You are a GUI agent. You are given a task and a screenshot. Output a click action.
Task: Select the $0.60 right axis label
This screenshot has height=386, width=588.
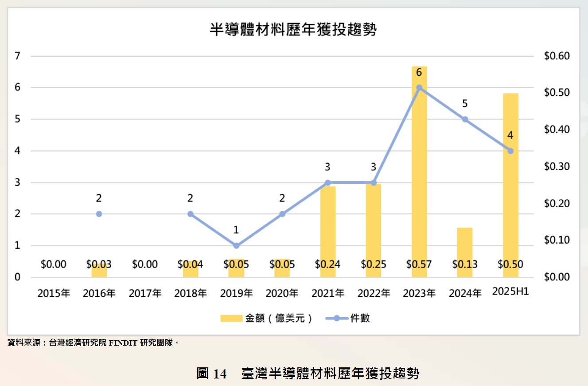click(x=556, y=56)
